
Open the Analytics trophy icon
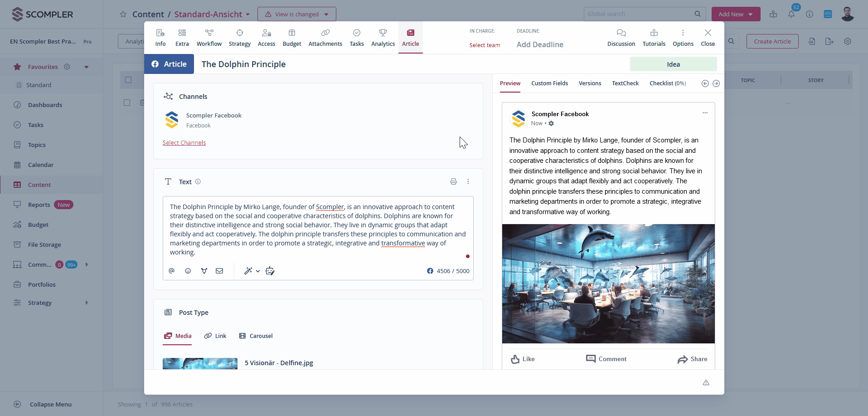383,33
